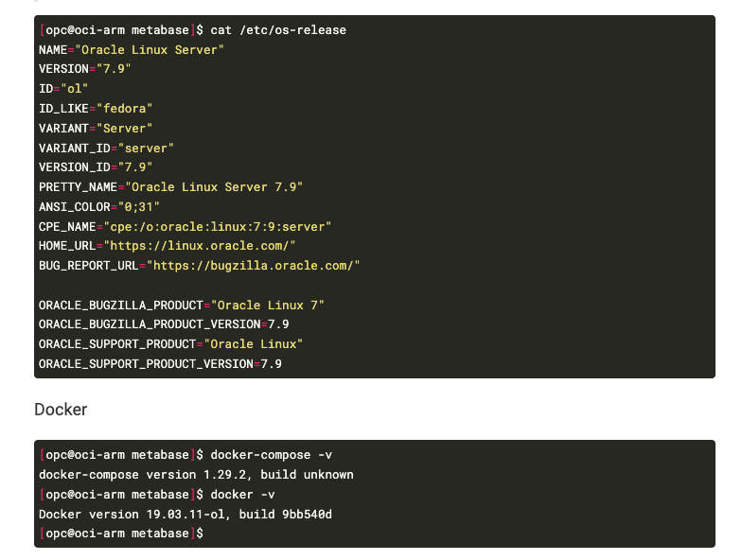Screen dimensions: 742x560
Task: Click the NAME="Oracle Linux Server" line
Action: click(132, 49)
